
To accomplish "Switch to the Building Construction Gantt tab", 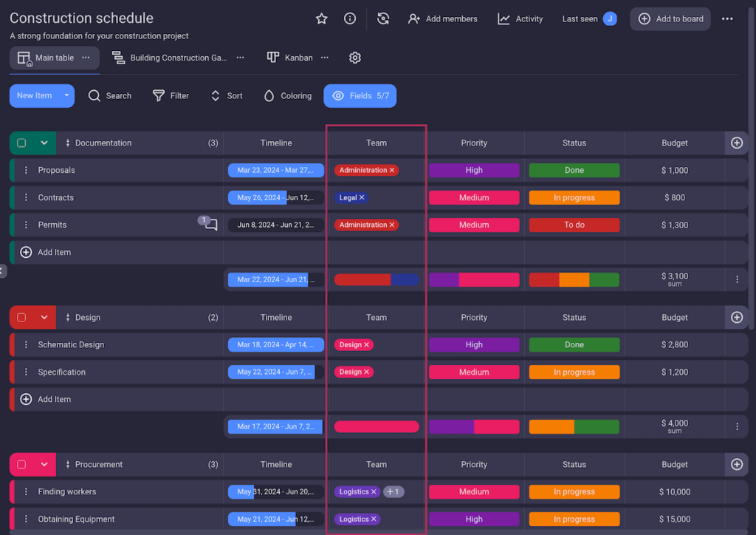I will (x=177, y=57).
